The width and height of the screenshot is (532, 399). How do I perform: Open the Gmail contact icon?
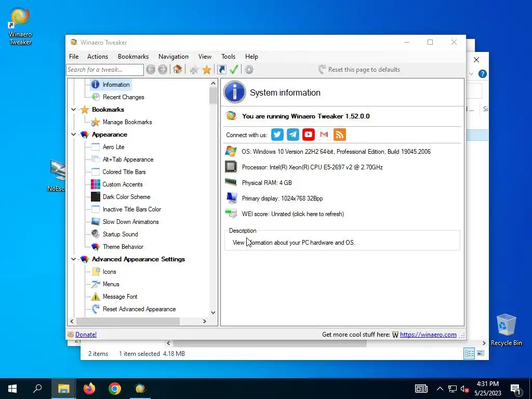324,135
